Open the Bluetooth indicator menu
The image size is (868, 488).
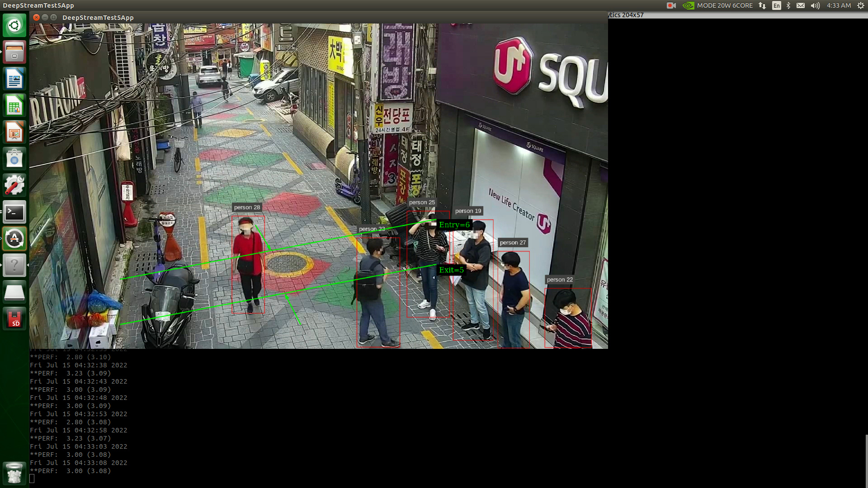788,5
